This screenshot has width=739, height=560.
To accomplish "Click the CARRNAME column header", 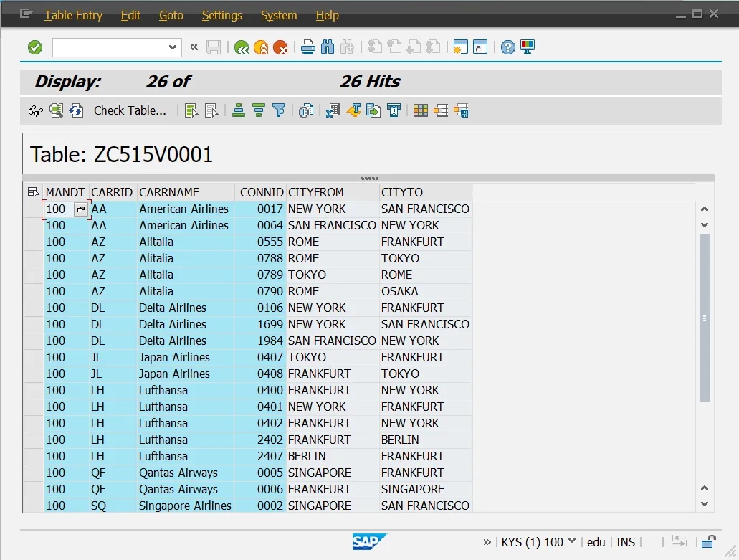I will tap(186, 192).
